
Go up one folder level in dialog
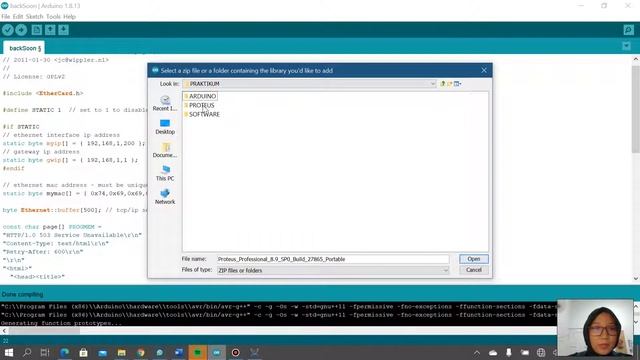[442, 84]
